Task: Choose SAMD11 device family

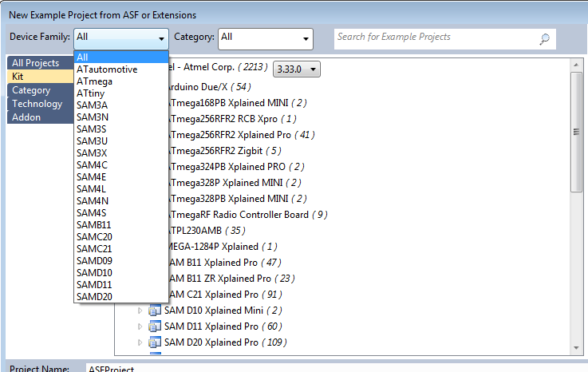Action: pos(121,285)
